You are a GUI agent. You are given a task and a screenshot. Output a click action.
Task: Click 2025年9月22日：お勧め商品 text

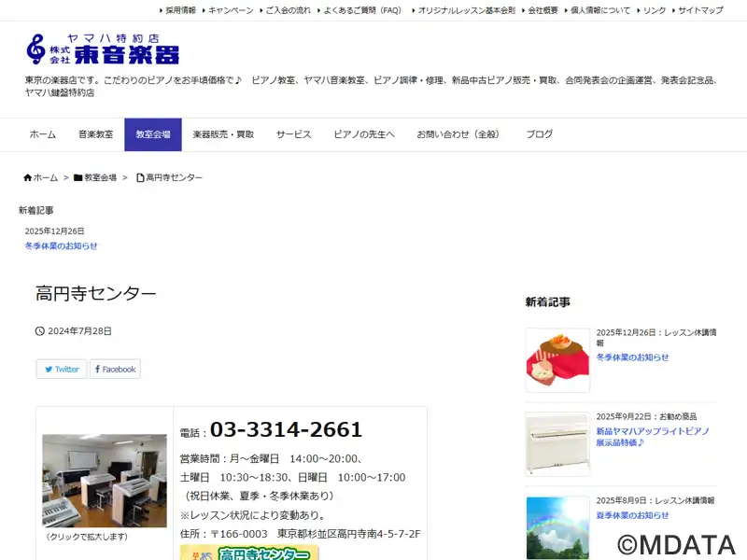coord(646,416)
